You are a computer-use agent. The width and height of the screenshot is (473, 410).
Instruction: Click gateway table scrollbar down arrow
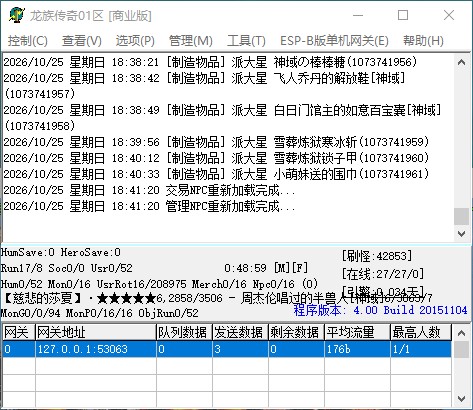click(x=462, y=398)
